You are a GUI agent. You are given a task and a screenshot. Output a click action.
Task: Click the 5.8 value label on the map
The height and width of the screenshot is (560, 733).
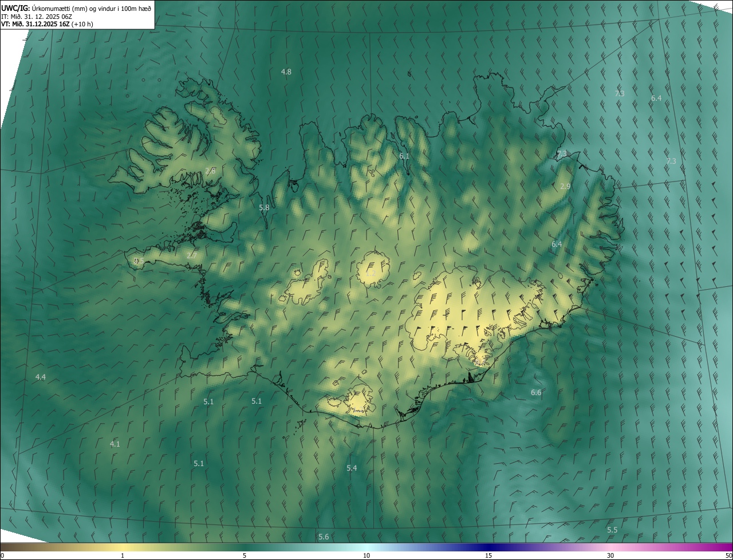[264, 207]
